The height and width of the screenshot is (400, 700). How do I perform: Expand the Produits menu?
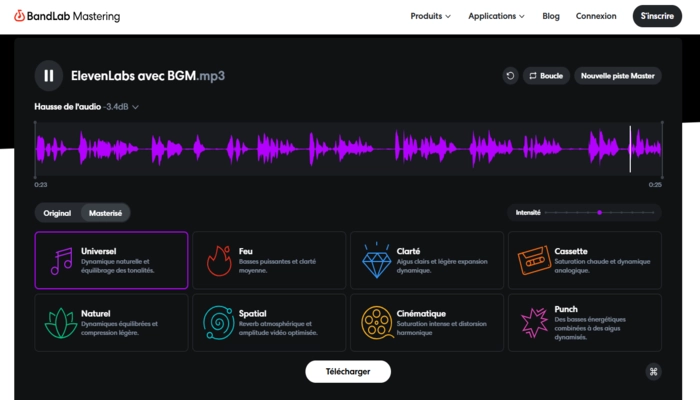pyautogui.click(x=430, y=16)
